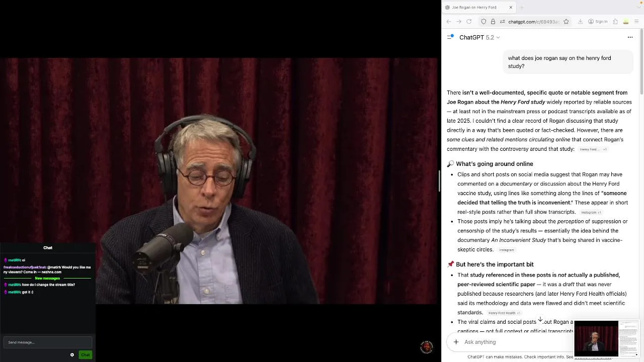Viewport: 644px width, 362px height.
Task: Open the browser hamburger menu
Action: pos(636,22)
